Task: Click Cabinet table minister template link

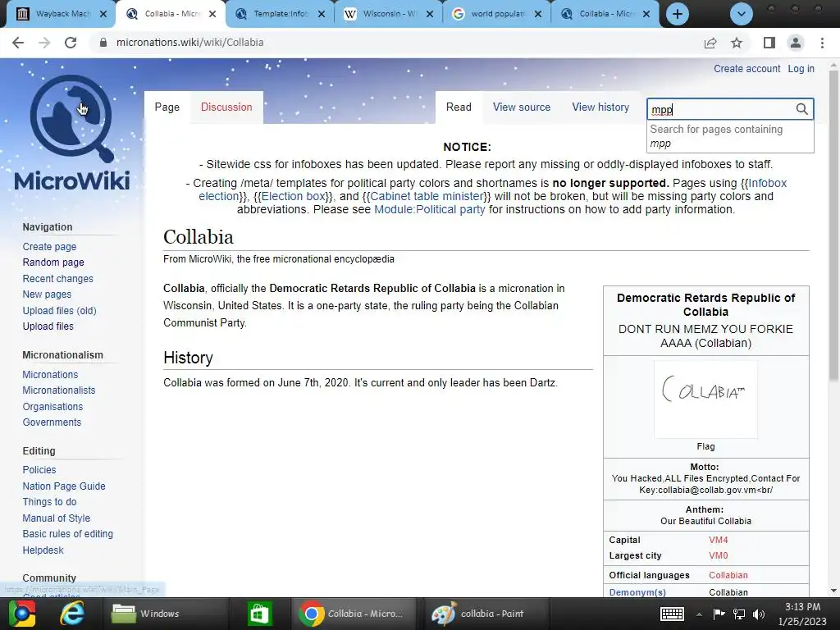Action: [427, 196]
